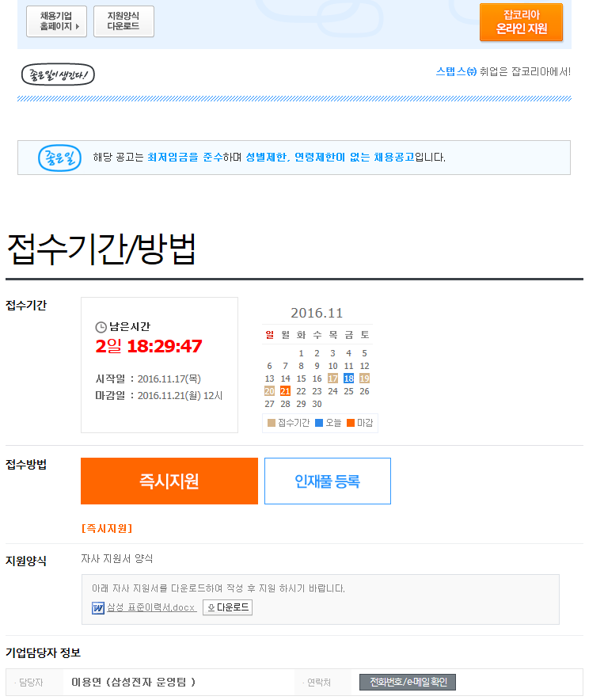Open the 채용기업 홈페이지 button

click(57, 21)
